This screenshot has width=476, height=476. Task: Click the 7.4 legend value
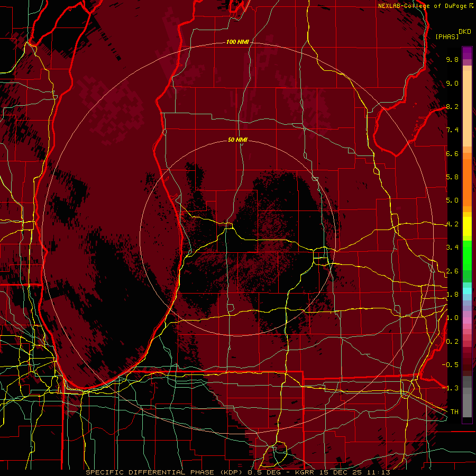(452, 130)
